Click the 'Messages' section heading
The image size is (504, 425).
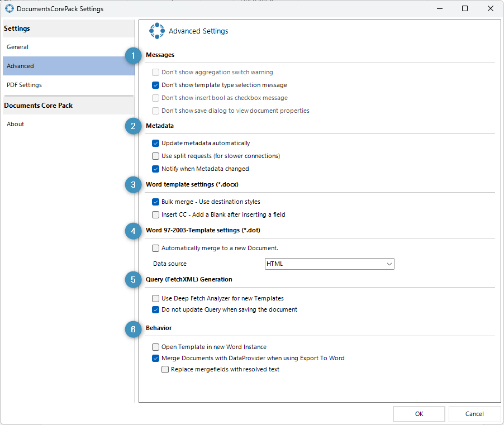pos(160,55)
